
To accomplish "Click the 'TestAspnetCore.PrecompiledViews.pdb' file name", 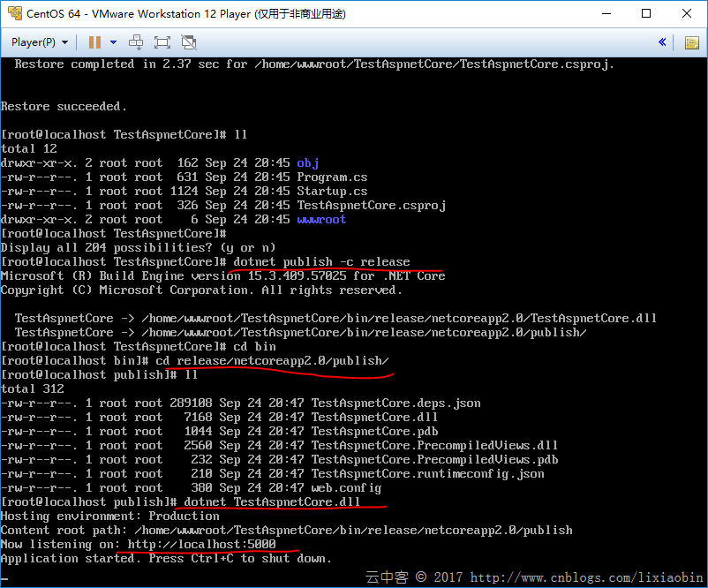I will [434, 460].
